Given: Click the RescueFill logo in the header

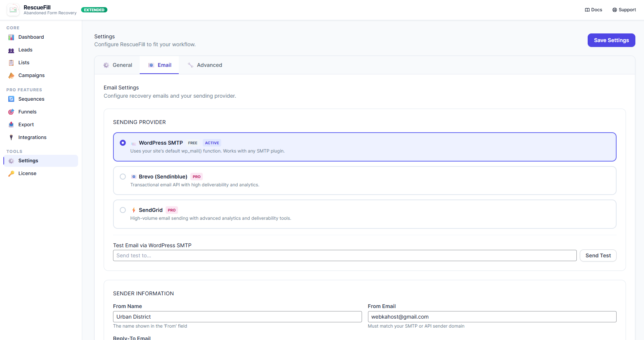Looking at the screenshot, I should [x=13, y=10].
